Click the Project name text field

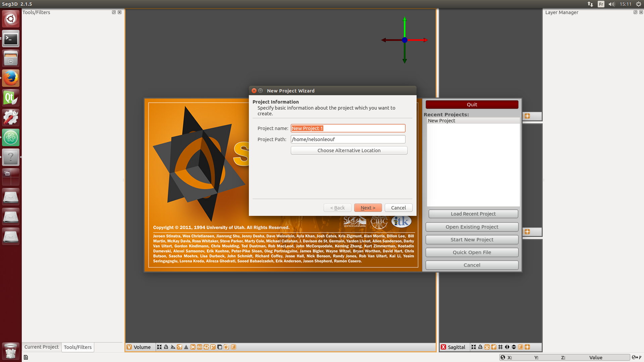pos(348,128)
